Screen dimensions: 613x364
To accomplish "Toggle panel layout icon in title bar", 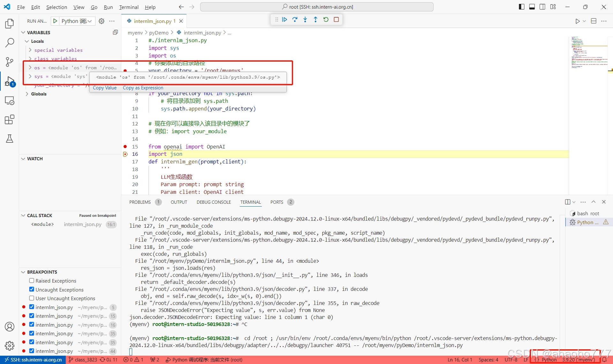I will (x=532, y=7).
